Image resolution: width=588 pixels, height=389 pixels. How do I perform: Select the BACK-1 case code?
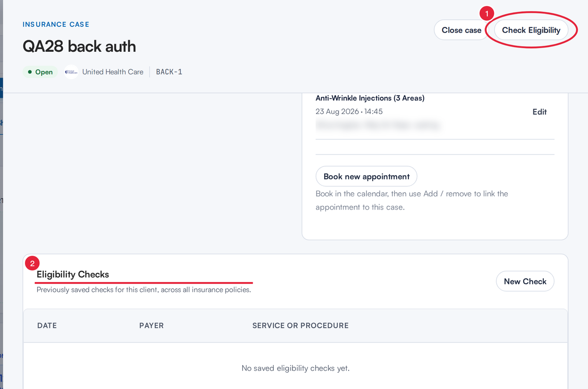tap(169, 72)
